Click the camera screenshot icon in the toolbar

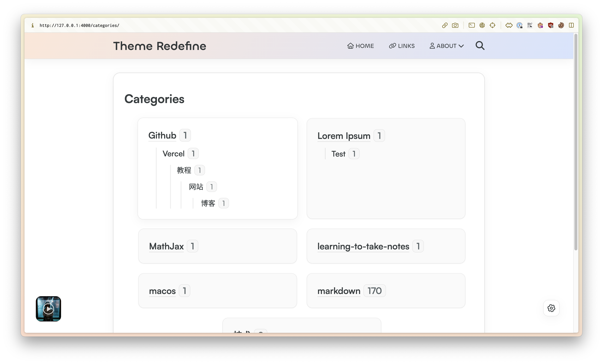click(x=455, y=25)
